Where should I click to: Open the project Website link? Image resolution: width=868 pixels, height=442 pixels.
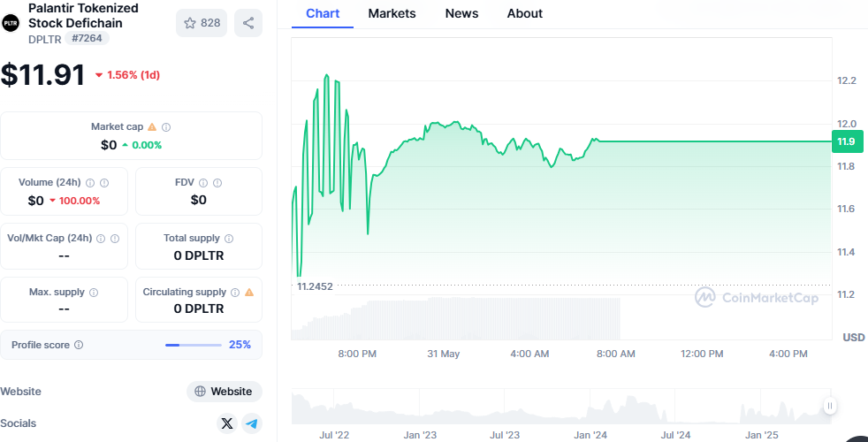point(225,392)
